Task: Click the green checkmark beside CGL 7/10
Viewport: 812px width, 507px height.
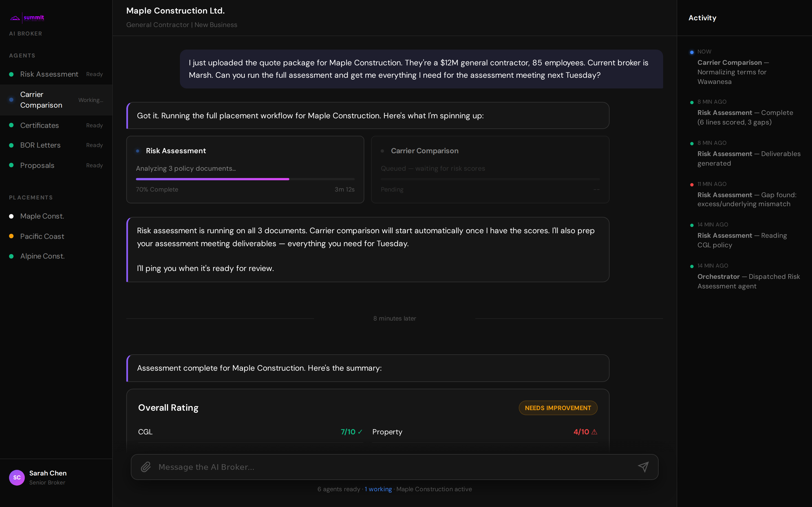Action: [360, 432]
